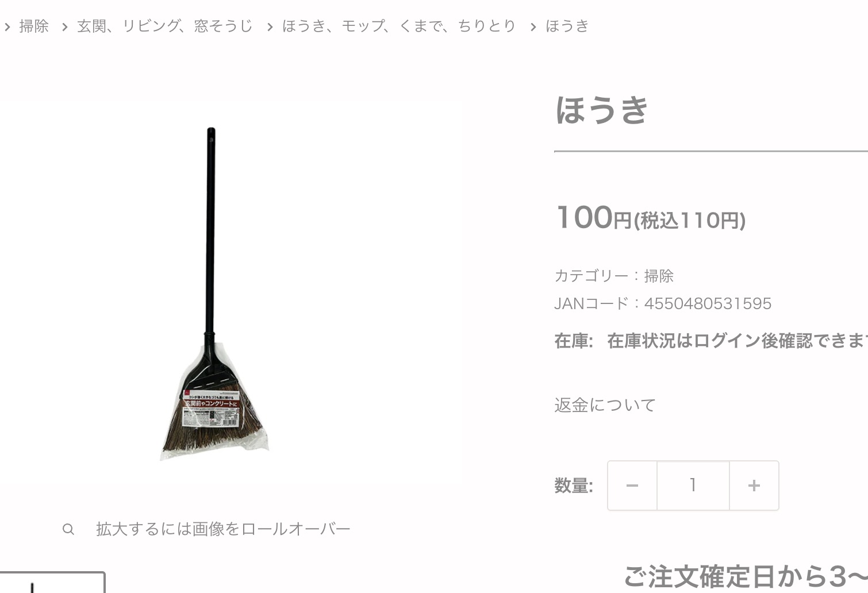Click the magnifier zoom icon

point(68,529)
